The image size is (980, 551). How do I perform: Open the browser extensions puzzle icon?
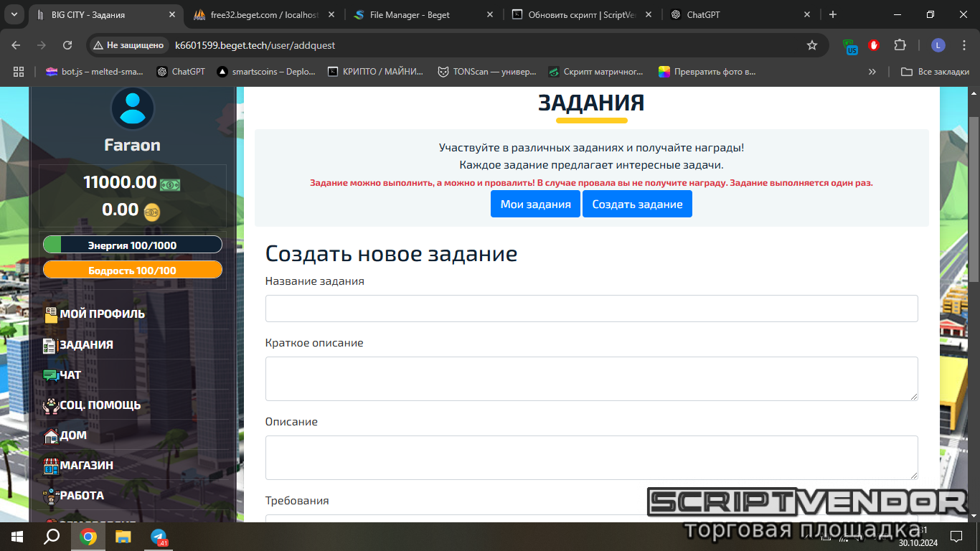pos(900,45)
